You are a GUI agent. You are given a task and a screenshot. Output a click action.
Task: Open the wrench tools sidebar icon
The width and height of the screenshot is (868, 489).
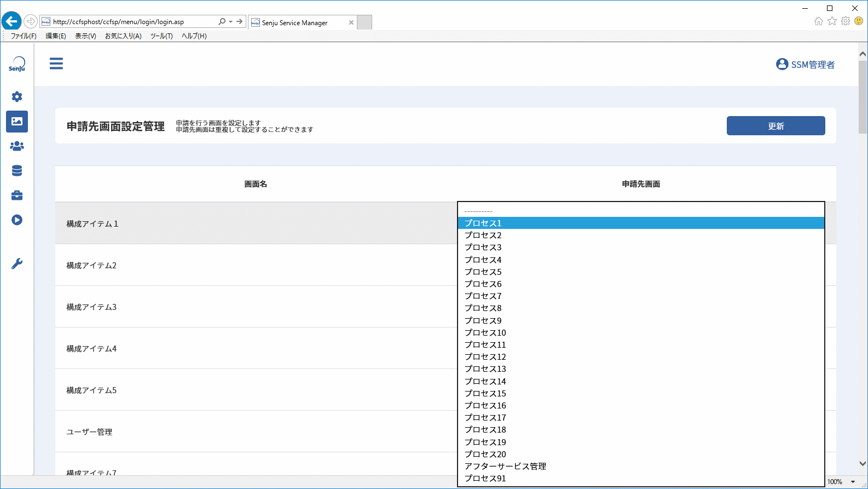click(17, 264)
